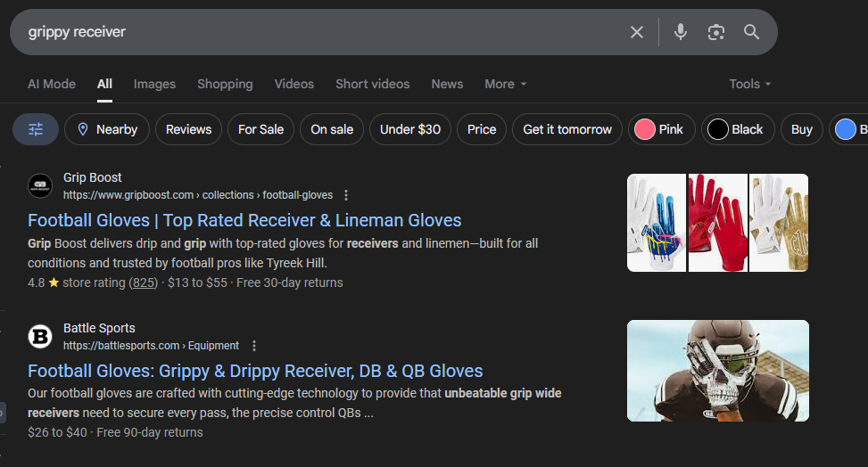Switch to AI Mode tab
868x467 pixels.
click(52, 84)
